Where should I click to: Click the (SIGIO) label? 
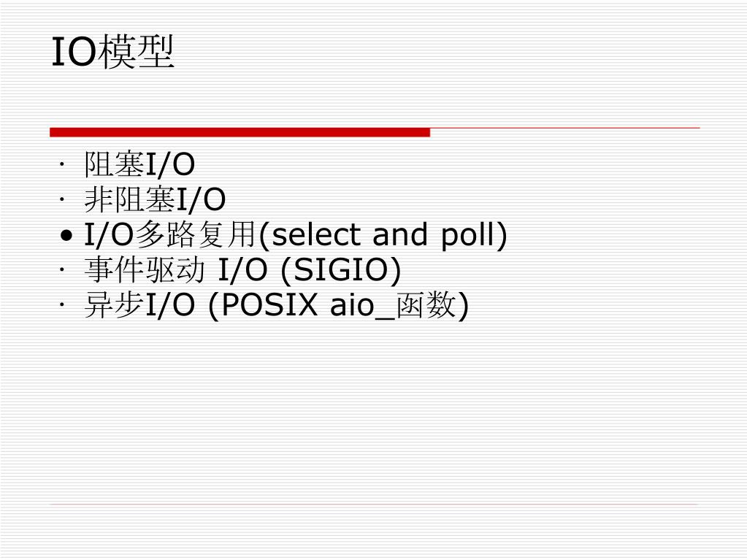[341, 270]
